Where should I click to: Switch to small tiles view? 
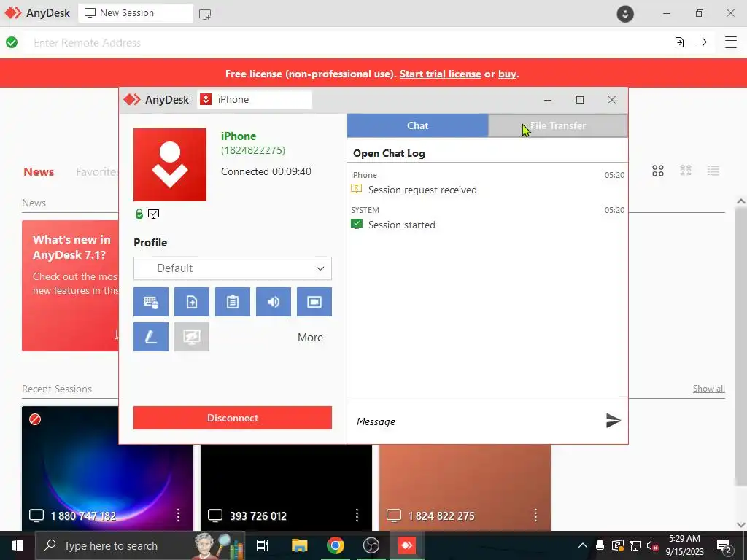[686, 171]
